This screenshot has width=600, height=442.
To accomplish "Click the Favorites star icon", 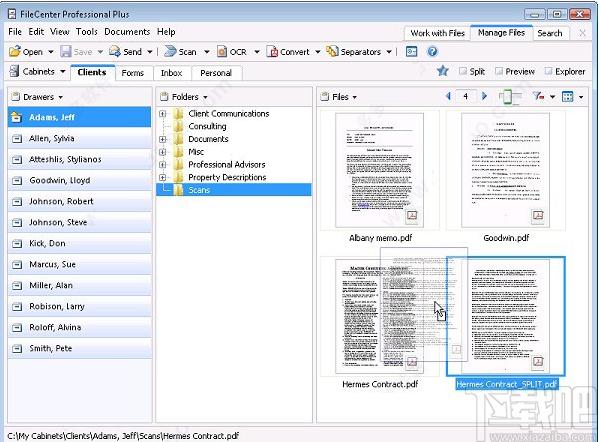I will click(443, 70).
